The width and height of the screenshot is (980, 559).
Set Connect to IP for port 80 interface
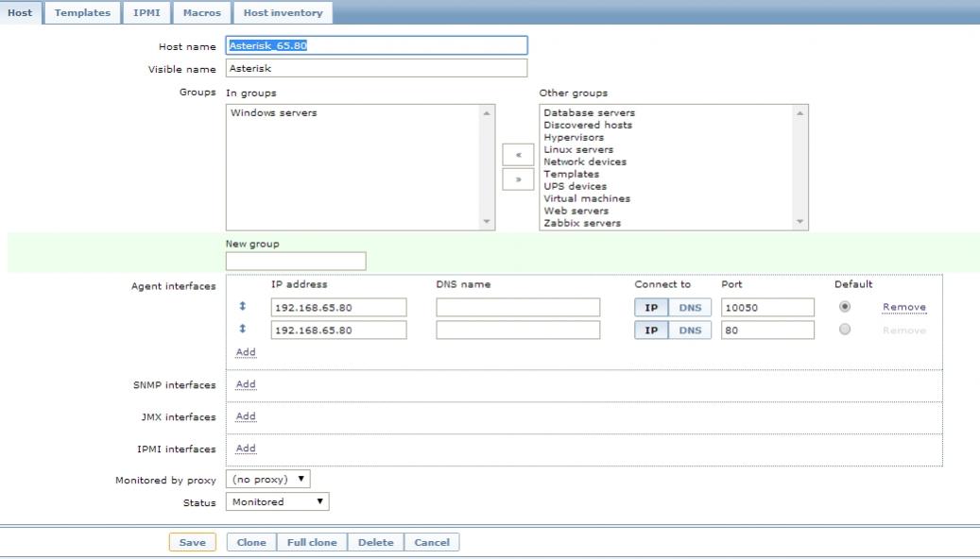[x=651, y=330]
